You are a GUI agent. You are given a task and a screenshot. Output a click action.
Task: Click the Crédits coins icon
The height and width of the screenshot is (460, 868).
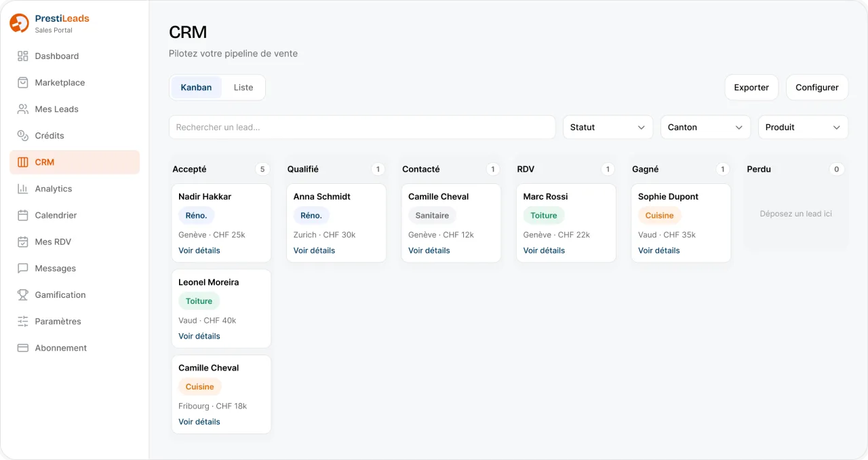(23, 136)
